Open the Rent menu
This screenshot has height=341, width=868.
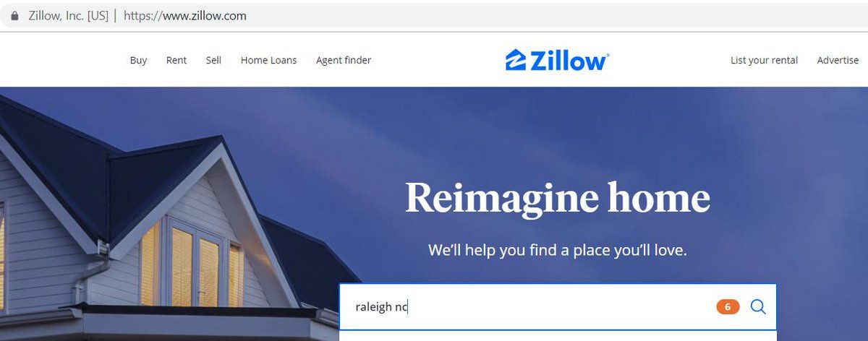click(176, 61)
